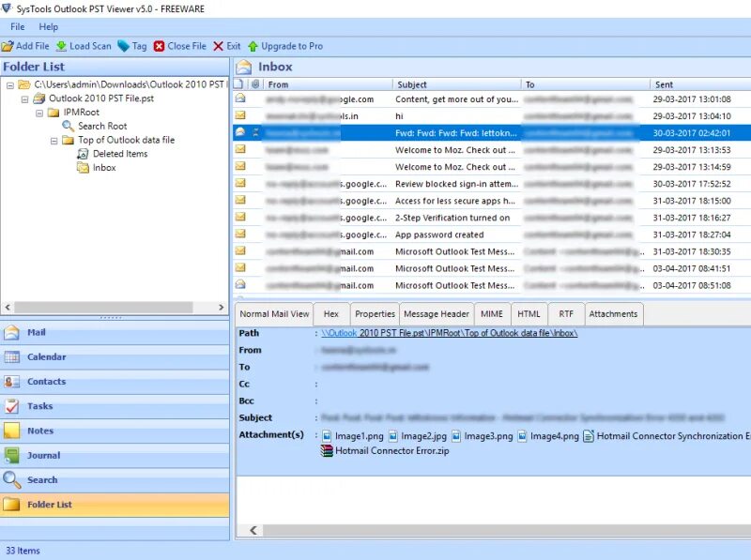Select email sent 29-03-2017 13:13:53

coord(492,150)
